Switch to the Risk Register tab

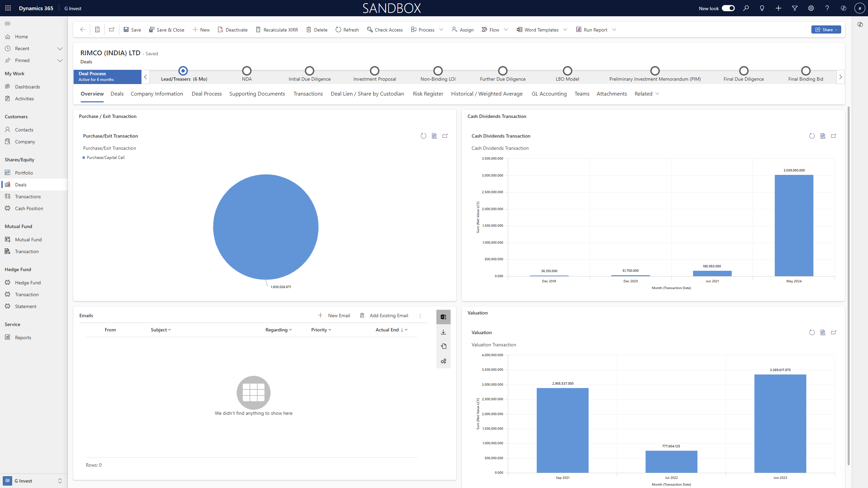pos(428,94)
